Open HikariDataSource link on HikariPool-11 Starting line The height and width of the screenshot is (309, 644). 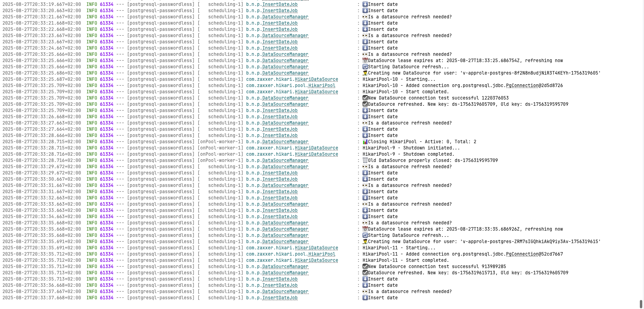316,248
